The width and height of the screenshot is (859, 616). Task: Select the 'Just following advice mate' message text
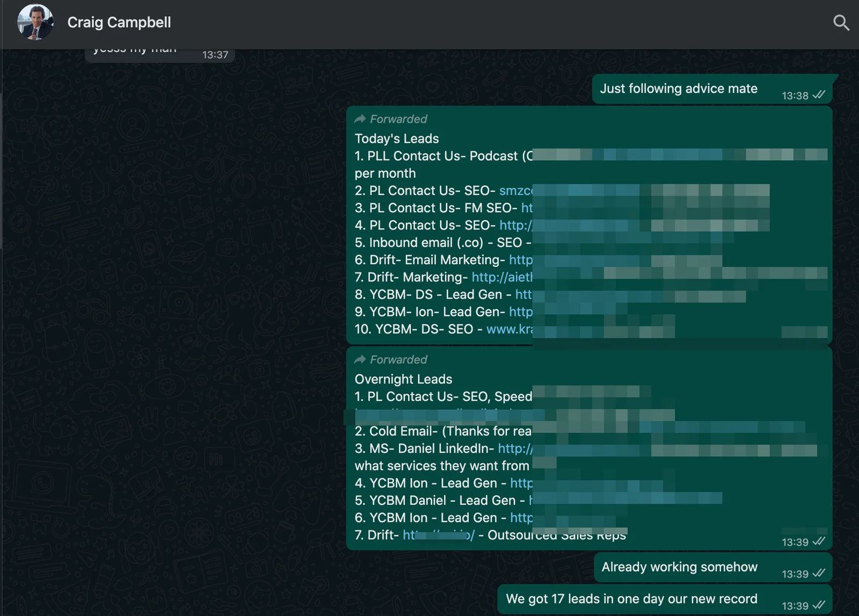pyautogui.click(x=679, y=89)
